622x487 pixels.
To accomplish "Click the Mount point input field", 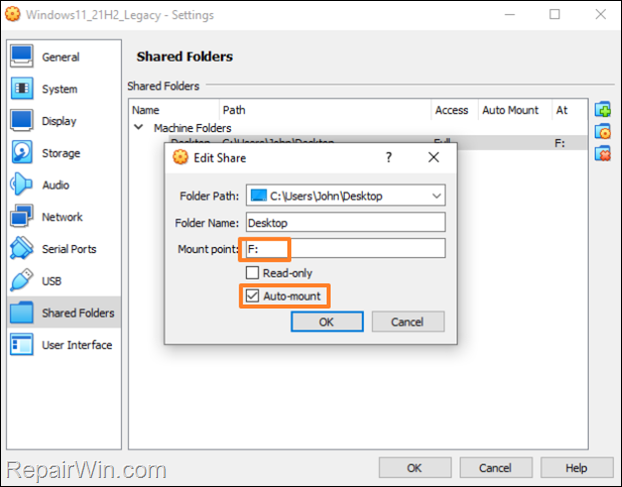I will click(x=346, y=248).
